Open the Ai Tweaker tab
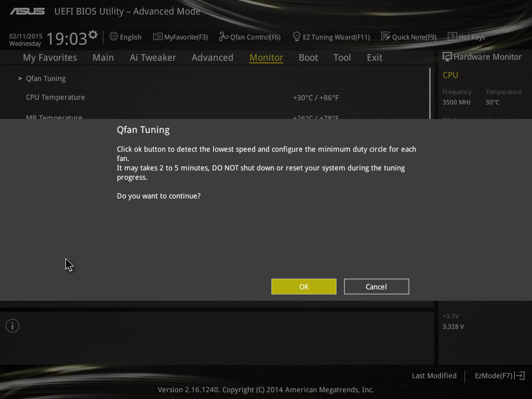The image size is (532, 399). [x=153, y=58]
